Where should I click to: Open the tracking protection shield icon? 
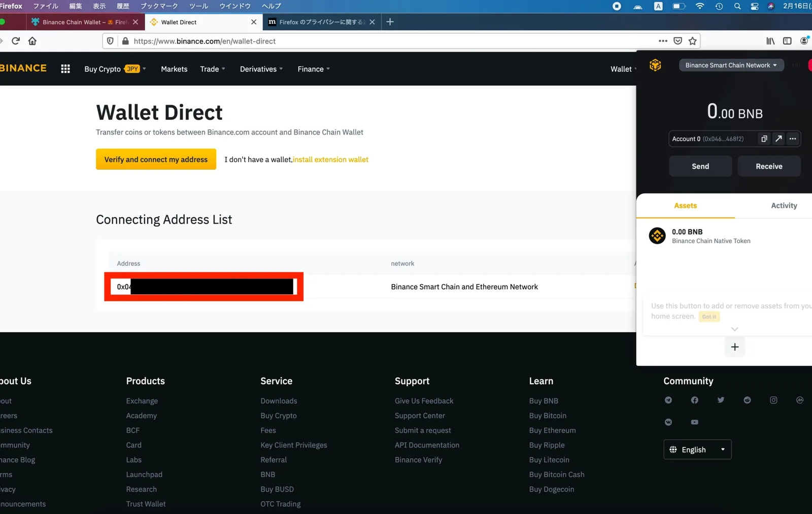[110, 41]
